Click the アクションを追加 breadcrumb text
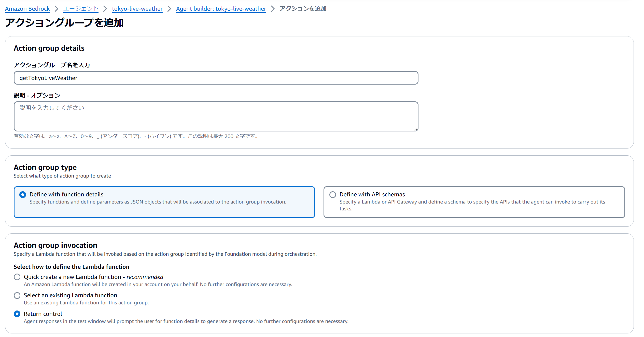This screenshot has height=337, width=644. tap(303, 9)
